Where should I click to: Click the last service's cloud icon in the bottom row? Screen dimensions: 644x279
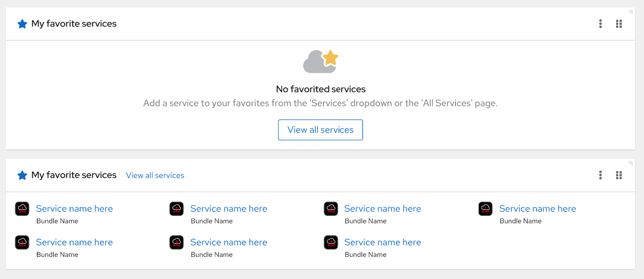coord(331,242)
